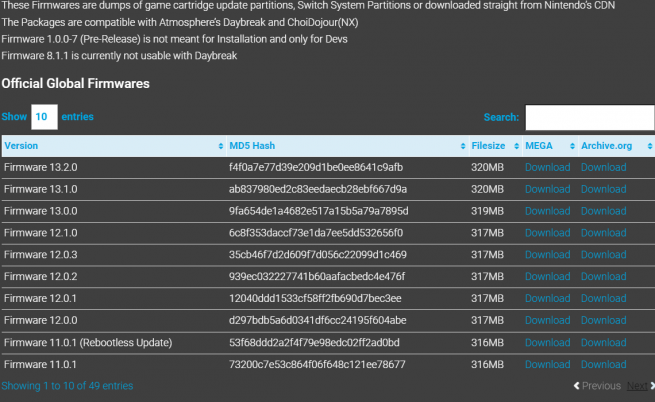Download Firmware 12.0.3 from Archive.org
The height and width of the screenshot is (402, 655).
(x=603, y=255)
